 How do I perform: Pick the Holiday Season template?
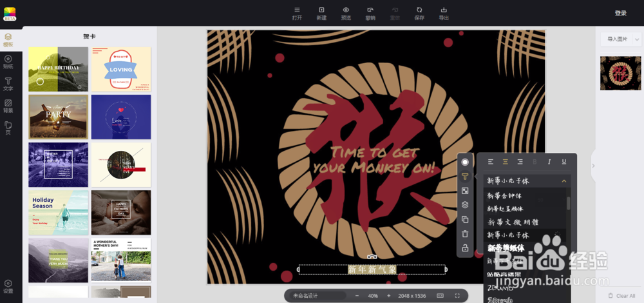click(x=59, y=213)
